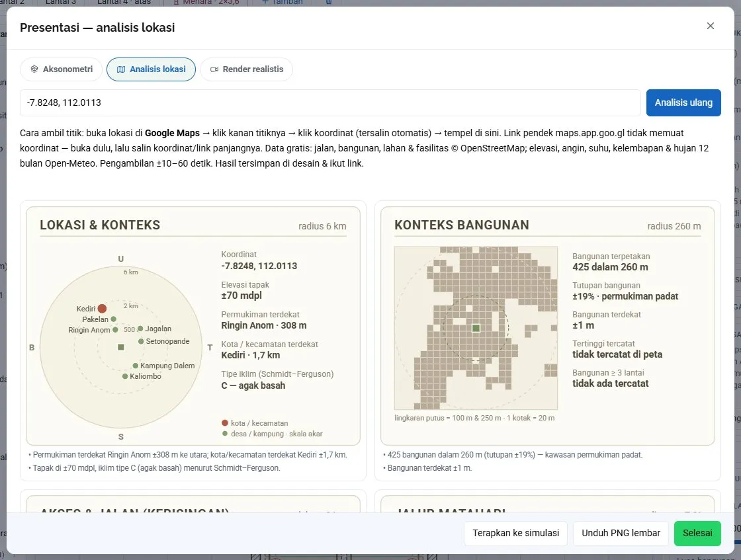
Task: Select Menara tab in background window
Action: pyautogui.click(x=207, y=3)
